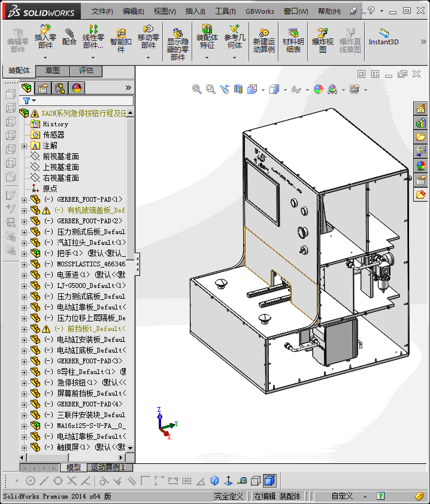Open Bill of Materials tool
The height and width of the screenshot is (504, 430).
tap(293, 41)
